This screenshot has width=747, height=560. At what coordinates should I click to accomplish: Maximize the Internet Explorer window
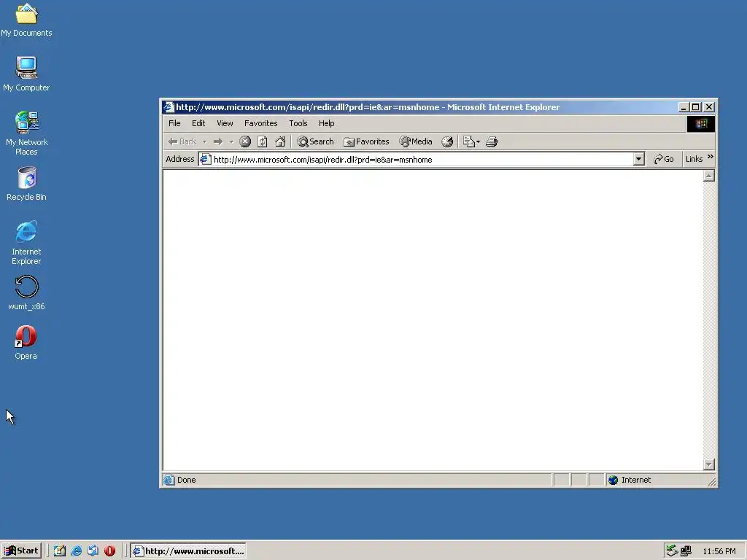click(695, 107)
